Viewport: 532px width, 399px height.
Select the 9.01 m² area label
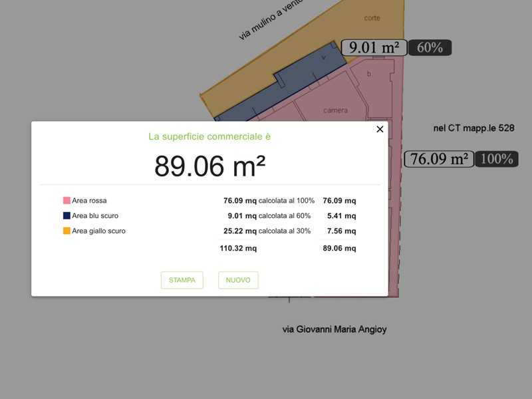point(374,47)
